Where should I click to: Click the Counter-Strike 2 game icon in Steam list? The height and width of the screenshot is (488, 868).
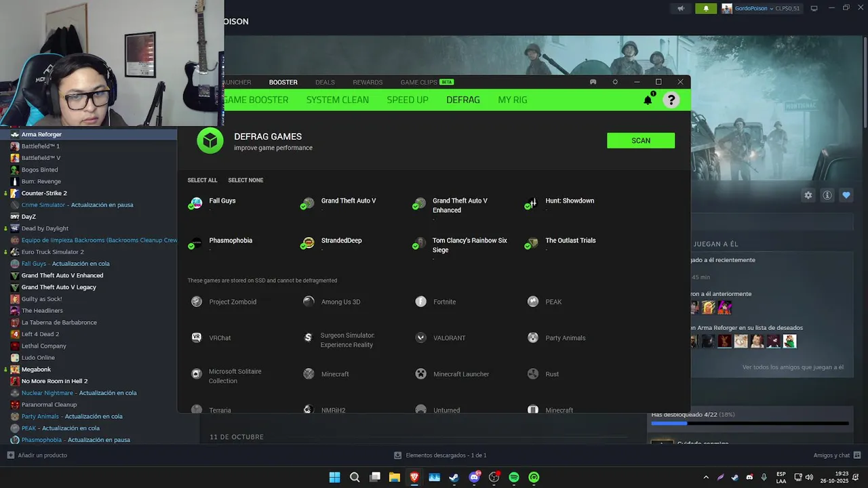click(15, 193)
